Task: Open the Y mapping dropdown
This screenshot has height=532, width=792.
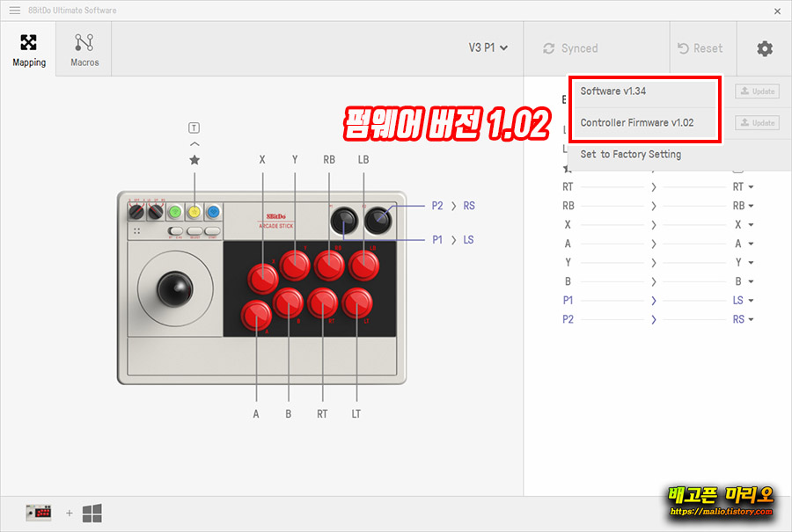Action: click(744, 262)
